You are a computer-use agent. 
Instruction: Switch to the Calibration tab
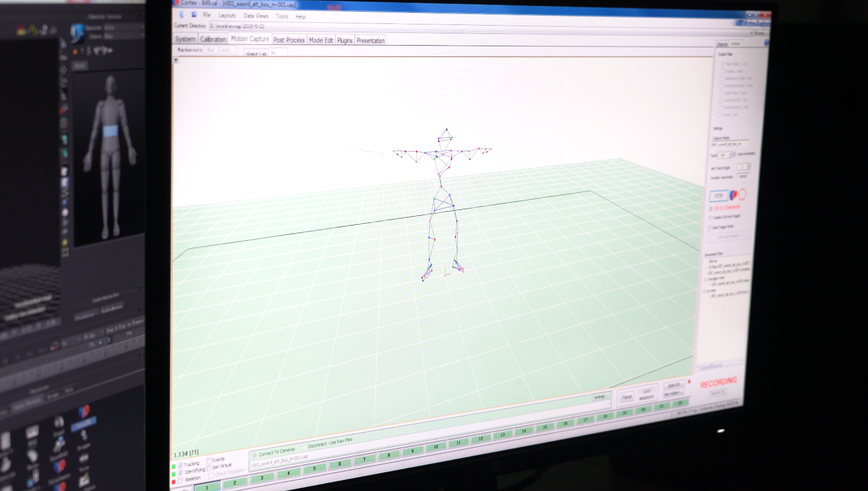click(213, 39)
